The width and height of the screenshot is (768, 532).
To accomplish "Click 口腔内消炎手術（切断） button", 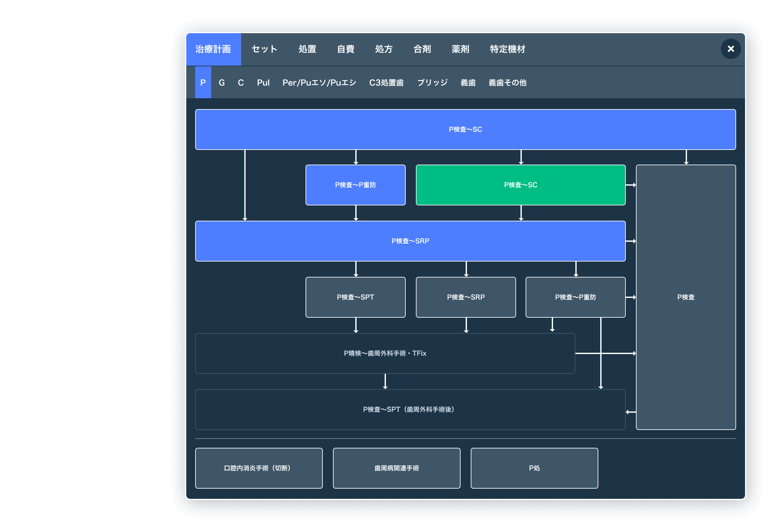I will point(259,468).
